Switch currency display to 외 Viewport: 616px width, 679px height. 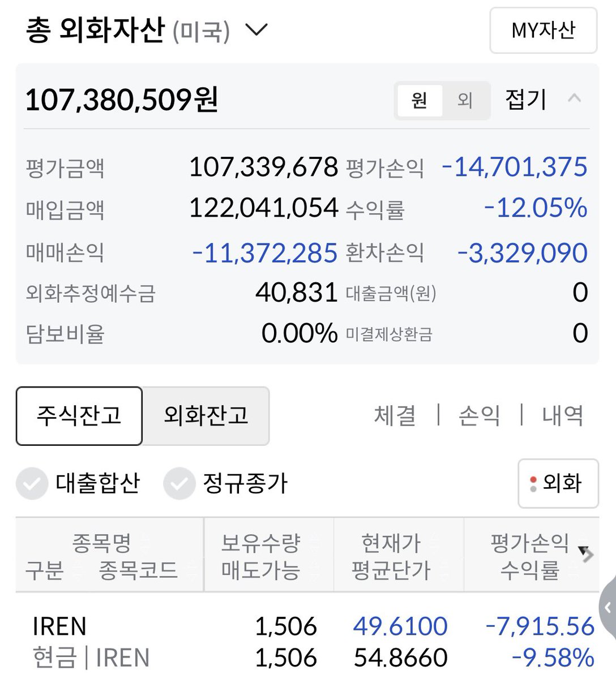(x=465, y=100)
